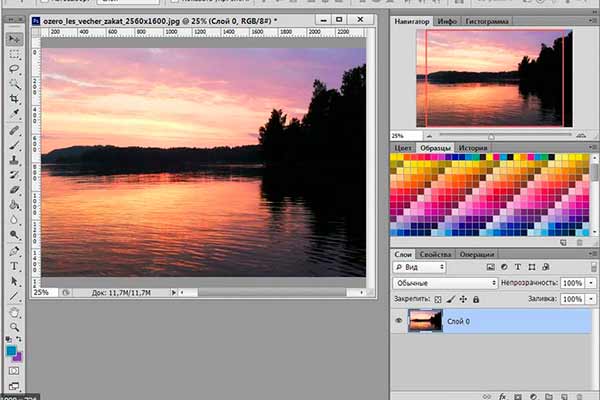Viewport: 600px width, 400px height.
Task: Toggle lock all padlock in Закрепить row
Action: [478, 299]
